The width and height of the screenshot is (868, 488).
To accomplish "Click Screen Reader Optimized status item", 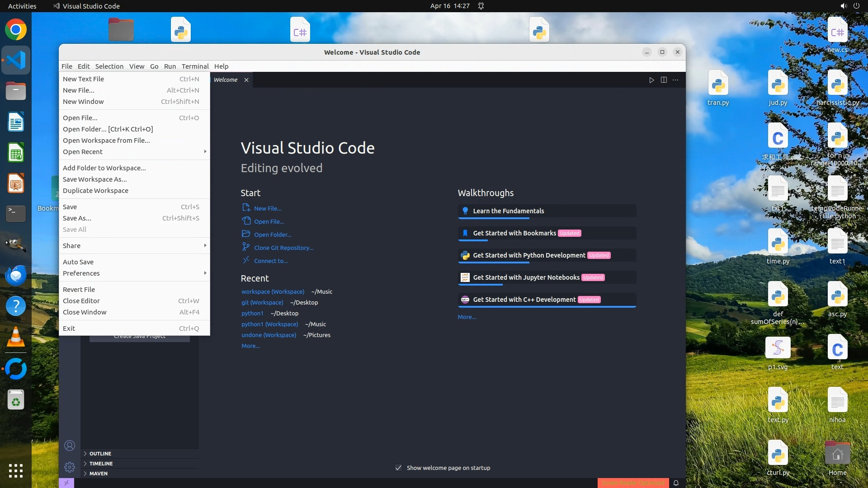I will 632,483.
